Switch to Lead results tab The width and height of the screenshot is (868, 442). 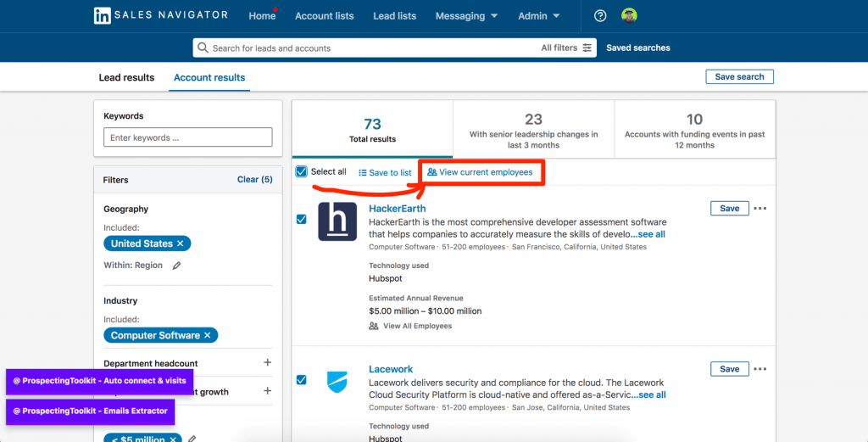click(126, 77)
